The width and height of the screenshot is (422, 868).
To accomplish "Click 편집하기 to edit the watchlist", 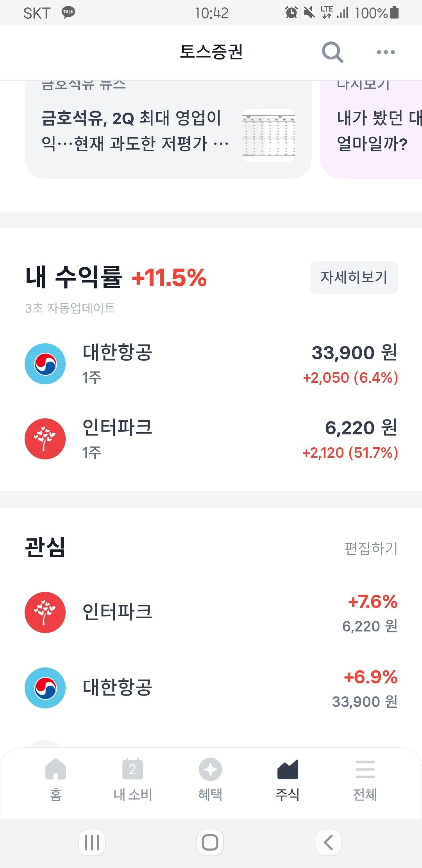I will tap(371, 548).
